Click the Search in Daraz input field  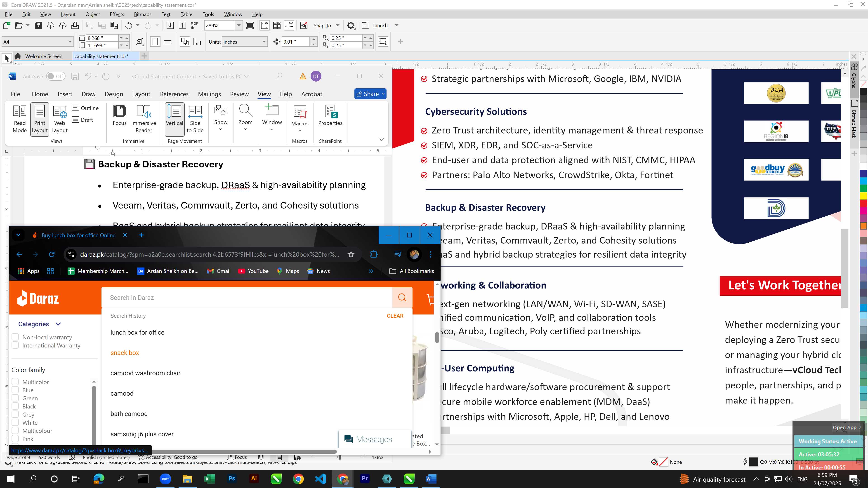247,297
